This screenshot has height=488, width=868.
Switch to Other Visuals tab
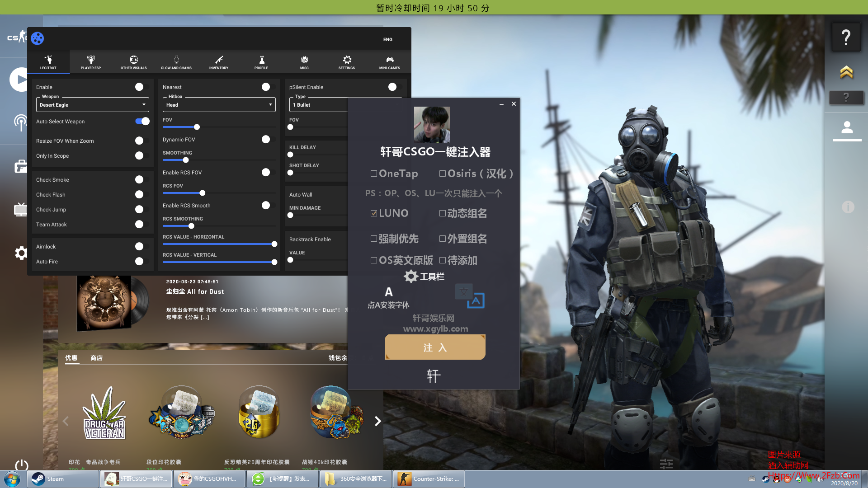click(x=134, y=62)
